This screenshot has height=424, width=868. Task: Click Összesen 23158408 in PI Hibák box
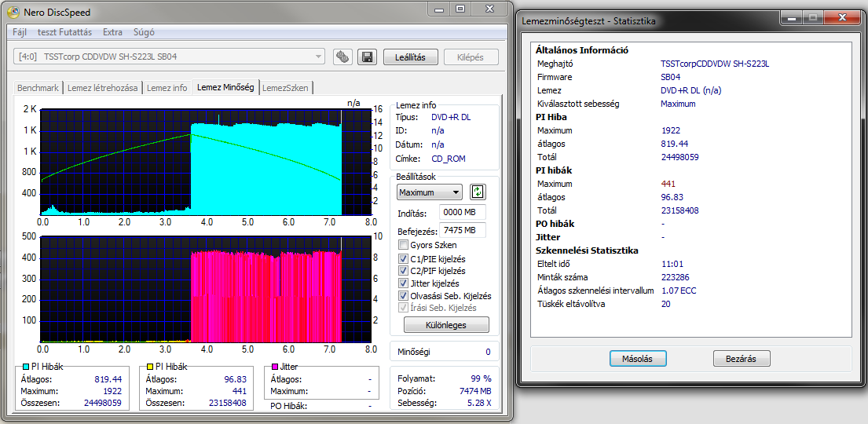pos(227,404)
